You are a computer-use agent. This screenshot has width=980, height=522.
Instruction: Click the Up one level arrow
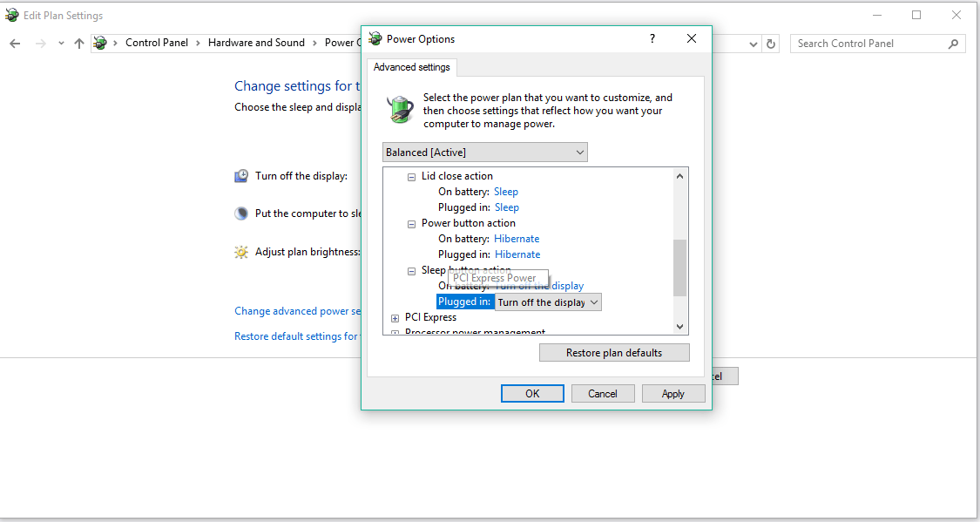point(78,43)
